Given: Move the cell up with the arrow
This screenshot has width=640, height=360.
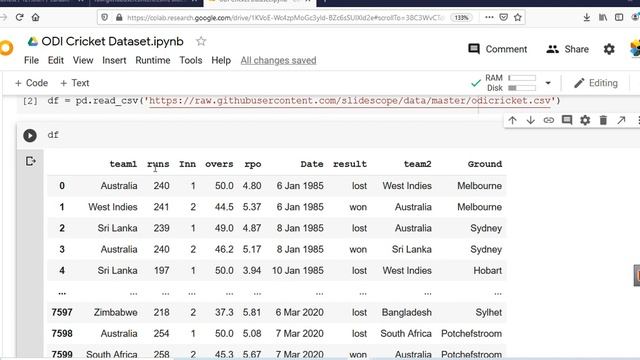Looking at the screenshot, I should pos(512,120).
